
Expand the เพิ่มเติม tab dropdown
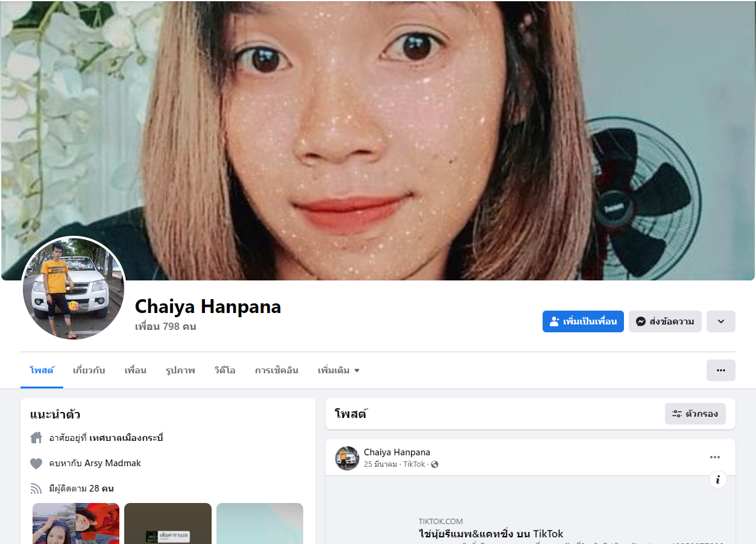tap(339, 370)
